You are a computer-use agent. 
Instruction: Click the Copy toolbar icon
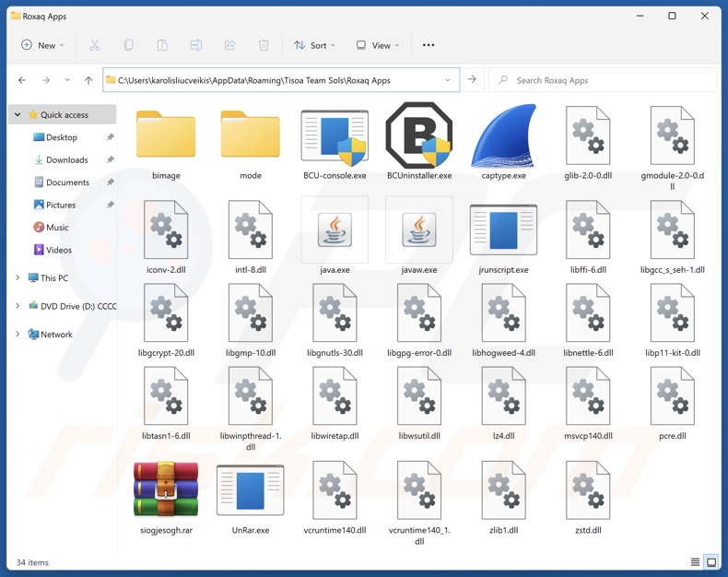coord(129,45)
